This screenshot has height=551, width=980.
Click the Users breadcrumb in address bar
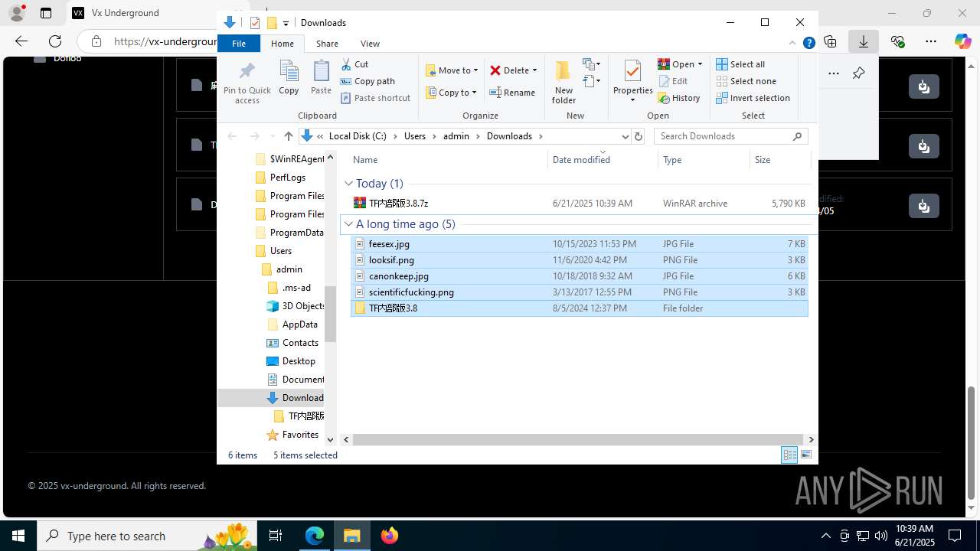[414, 136]
